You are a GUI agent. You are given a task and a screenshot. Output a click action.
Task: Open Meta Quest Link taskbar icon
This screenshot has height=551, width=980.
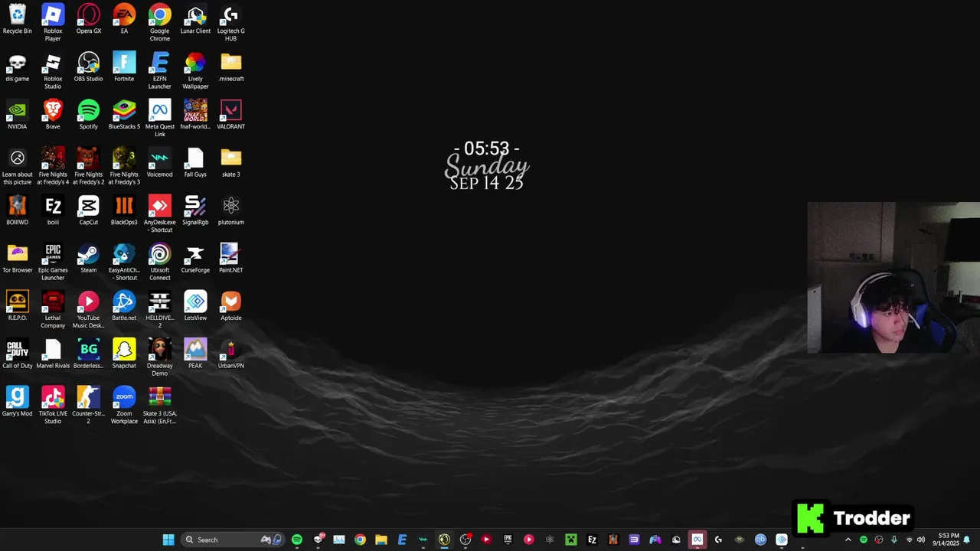697,540
